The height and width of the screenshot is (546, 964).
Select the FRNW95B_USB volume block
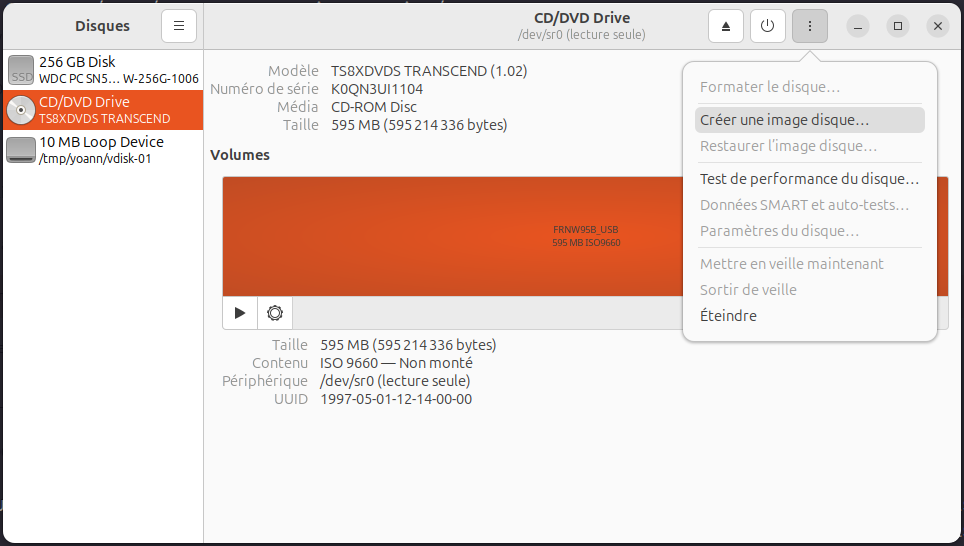coord(450,236)
